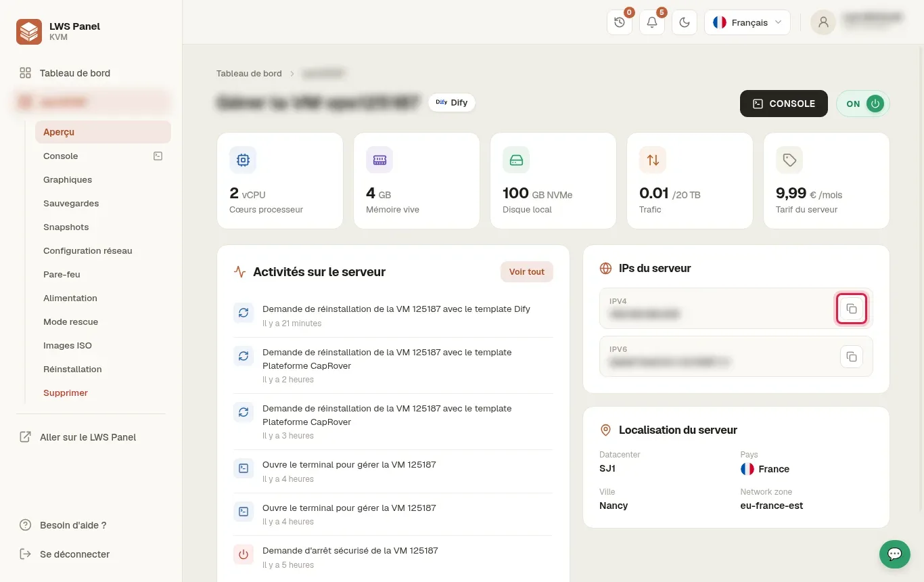Viewport: 924px width, 582px height.
Task: Toggle the ON power switch
Action: pyautogui.click(x=863, y=104)
